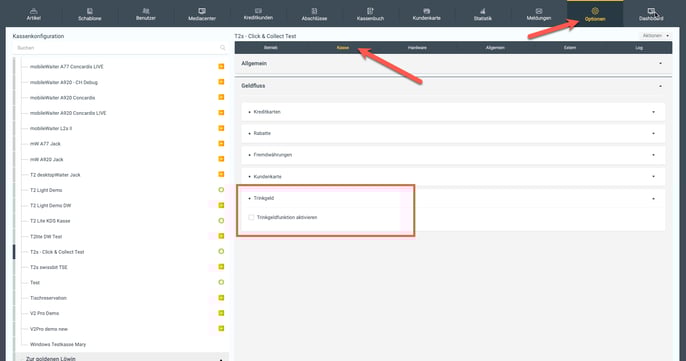Enable the Trinkgeldfunktion aktivieren checkbox
686x361 pixels.
point(251,217)
